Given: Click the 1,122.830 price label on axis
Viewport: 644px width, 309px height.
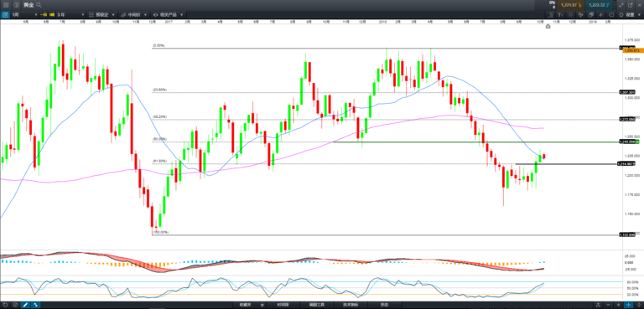Looking at the screenshot, I should pyautogui.click(x=627, y=234).
